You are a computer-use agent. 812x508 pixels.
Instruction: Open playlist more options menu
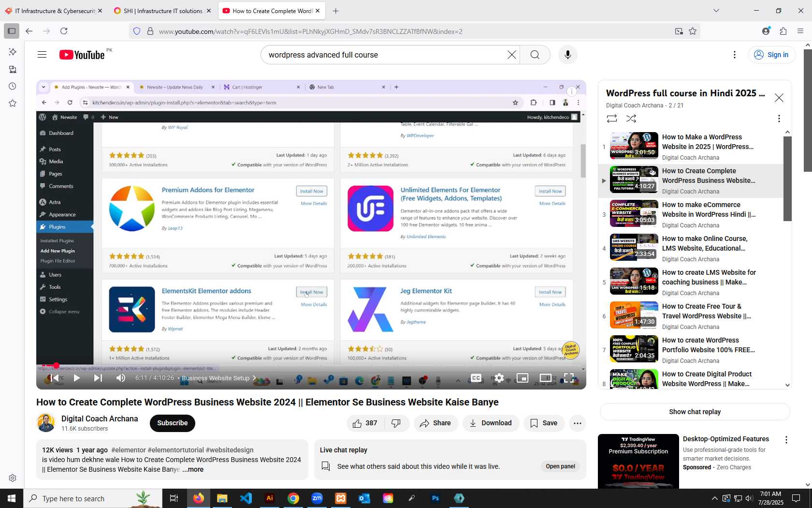(779, 119)
